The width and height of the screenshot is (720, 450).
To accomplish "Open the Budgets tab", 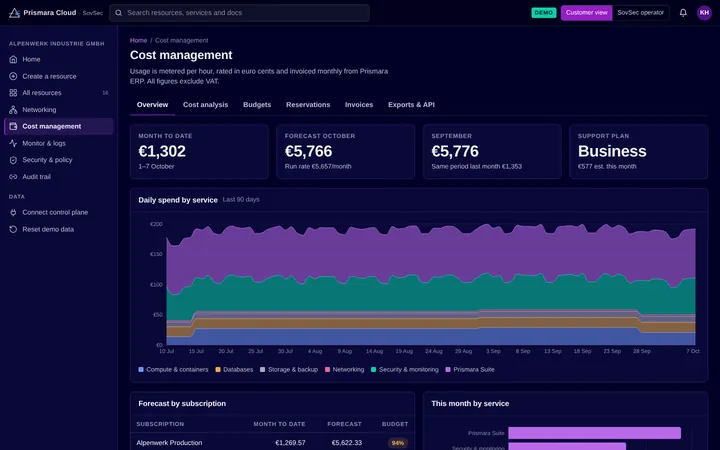I will [257, 105].
